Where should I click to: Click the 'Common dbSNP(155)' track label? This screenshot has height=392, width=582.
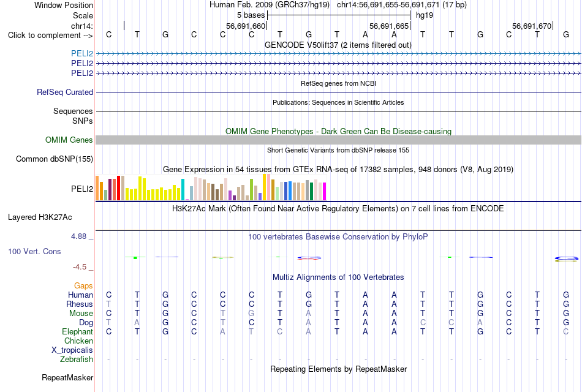pos(54,159)
